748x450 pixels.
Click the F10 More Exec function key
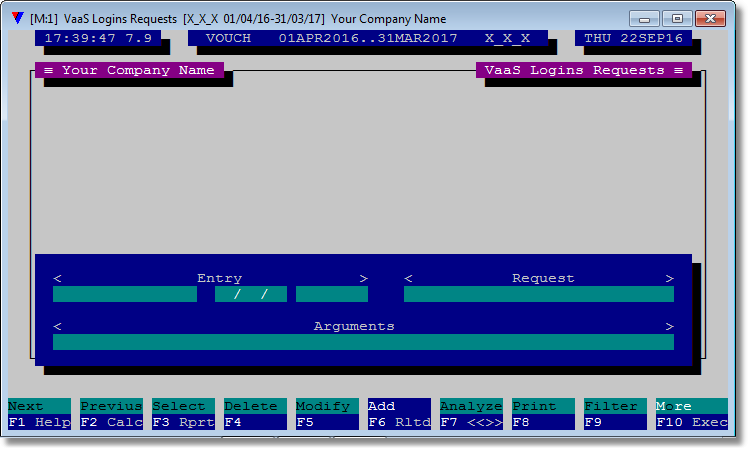692,414
